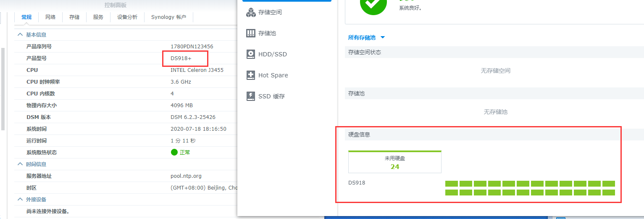This screenshot has height=219, width=644.
Task: Click the SSD 缓存 icon
Action: point(251,96)
